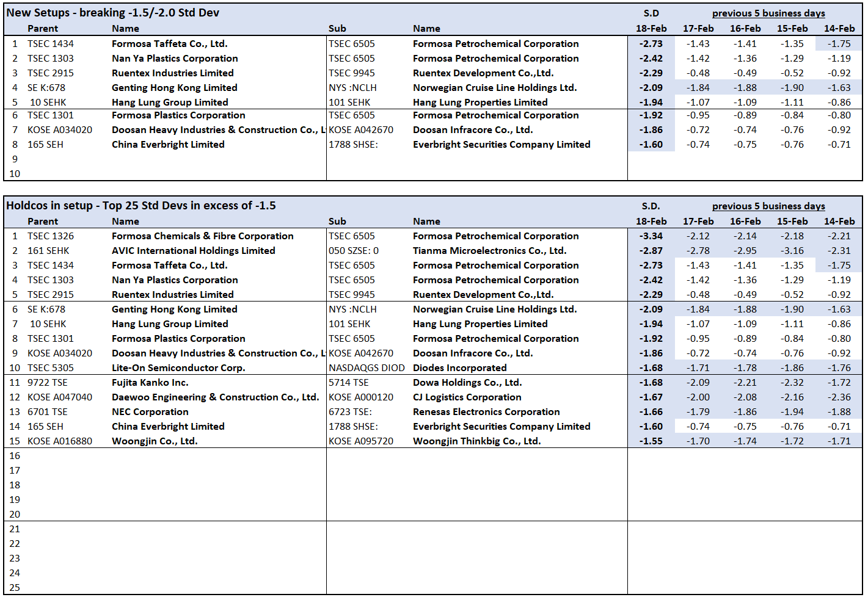Select the NASDAQGS DIOD ticker cell

(x=367, y=368)
